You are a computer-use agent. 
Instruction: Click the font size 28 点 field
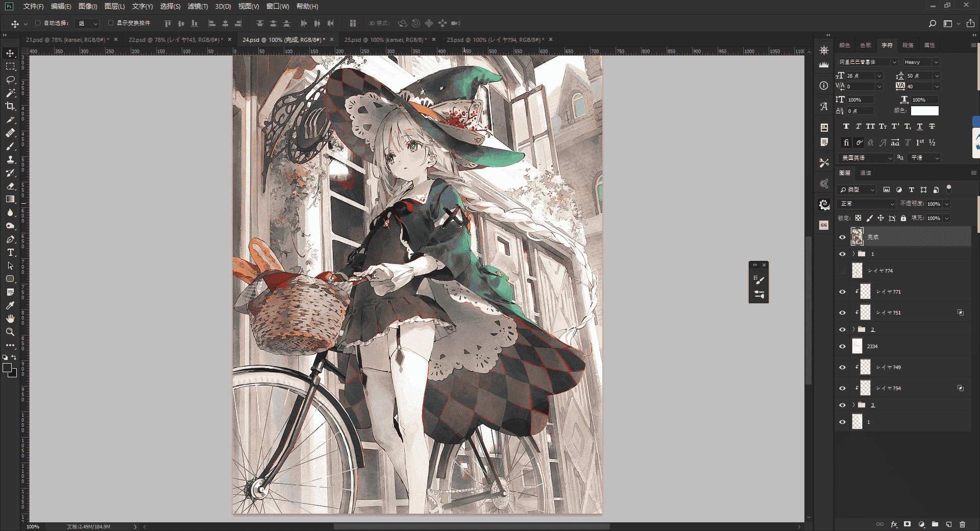[861, 76]
